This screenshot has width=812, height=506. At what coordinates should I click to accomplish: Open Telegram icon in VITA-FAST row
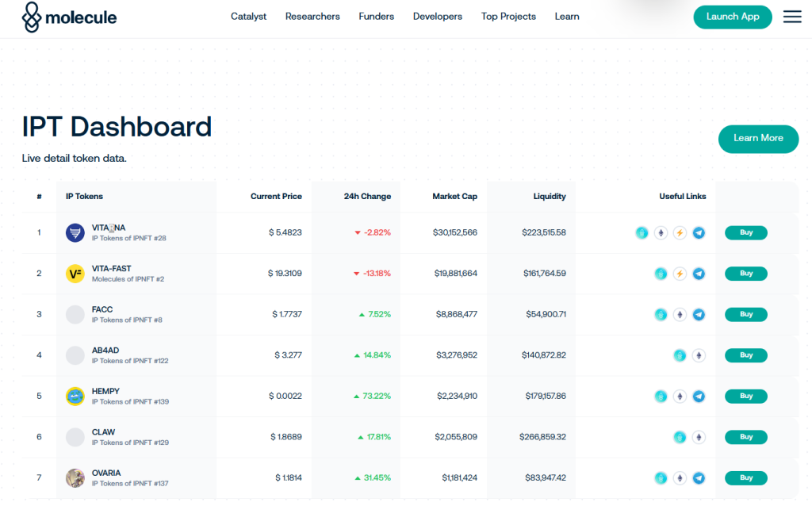[x=699, y=274]
